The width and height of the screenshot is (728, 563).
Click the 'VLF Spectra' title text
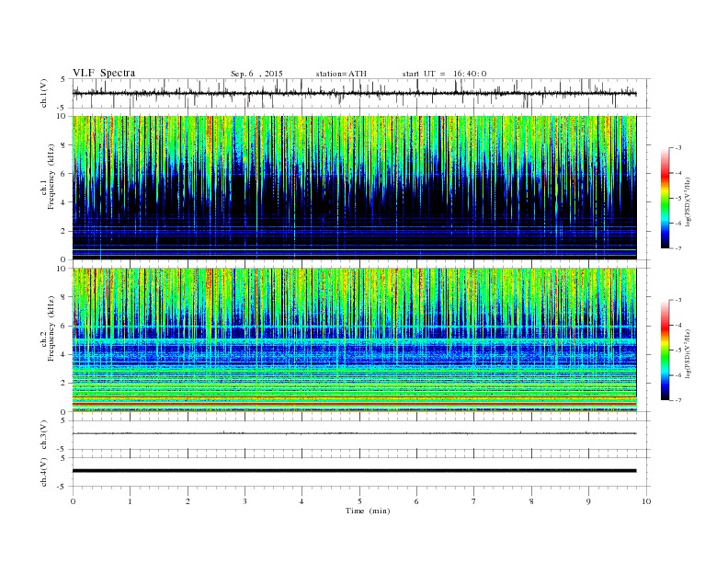coord(104,73)
